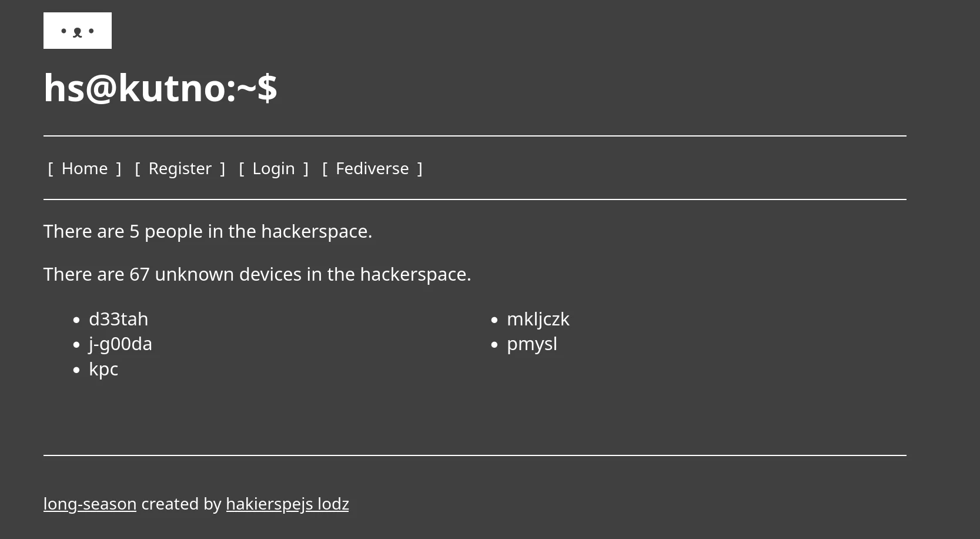
Task: Select user kpc in the list
Action: click(x=103, y=369)
